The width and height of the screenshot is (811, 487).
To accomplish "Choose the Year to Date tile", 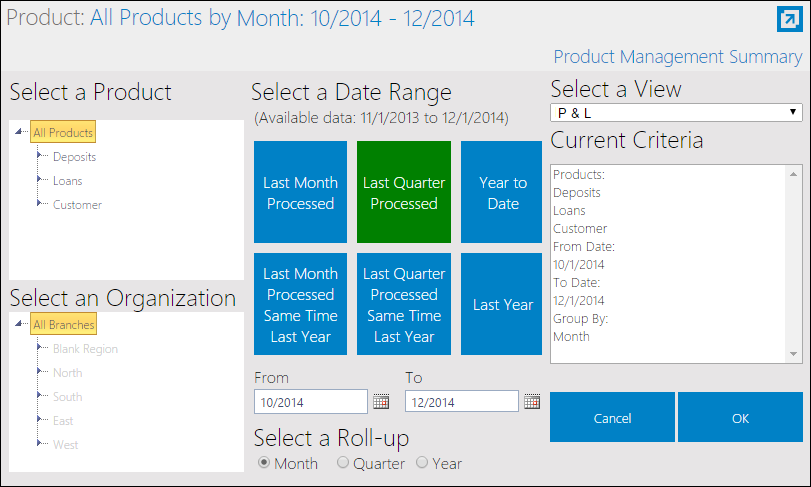I will pyautogui.click(x=501, y=192).
